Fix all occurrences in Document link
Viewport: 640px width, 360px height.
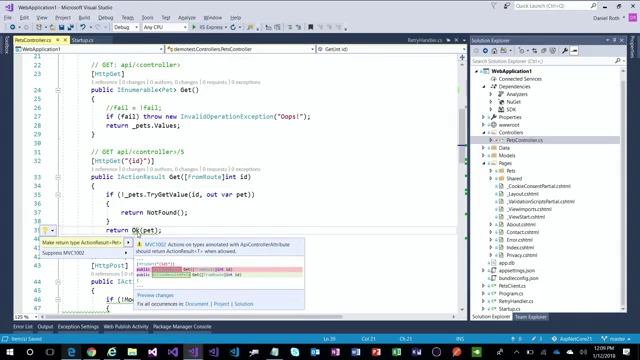click(197, 304)
